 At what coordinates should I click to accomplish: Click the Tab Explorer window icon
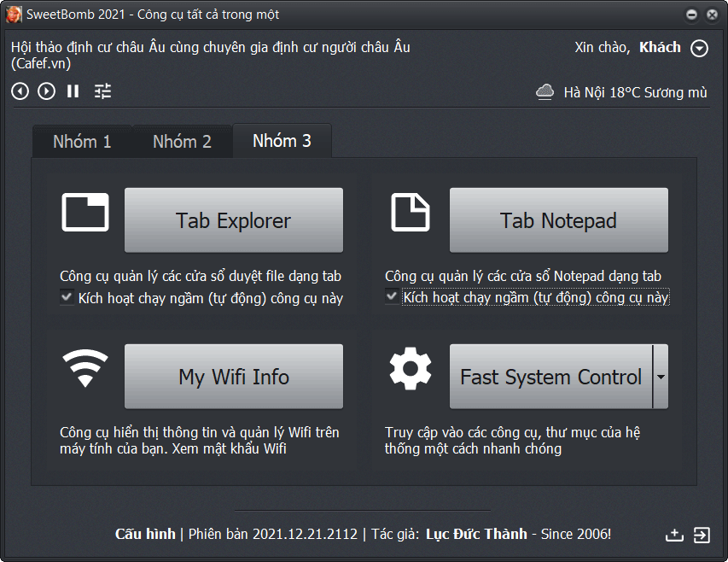[x=85, y=213]
